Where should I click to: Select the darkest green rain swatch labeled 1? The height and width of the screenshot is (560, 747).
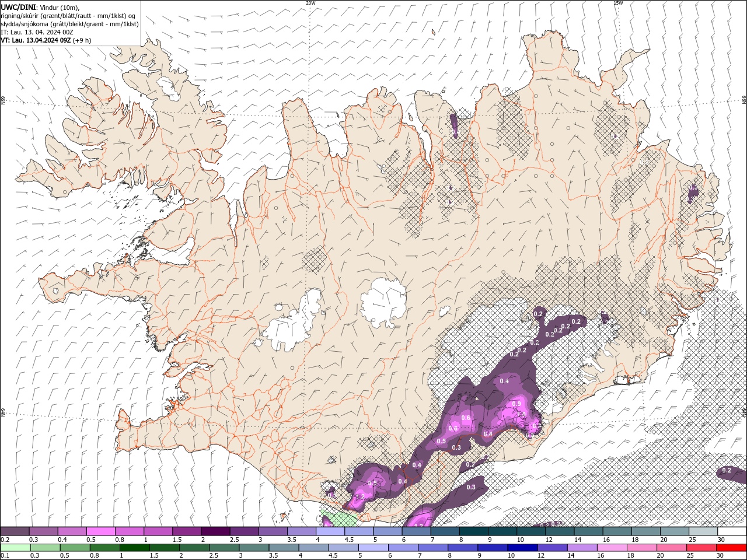point(134,548)
